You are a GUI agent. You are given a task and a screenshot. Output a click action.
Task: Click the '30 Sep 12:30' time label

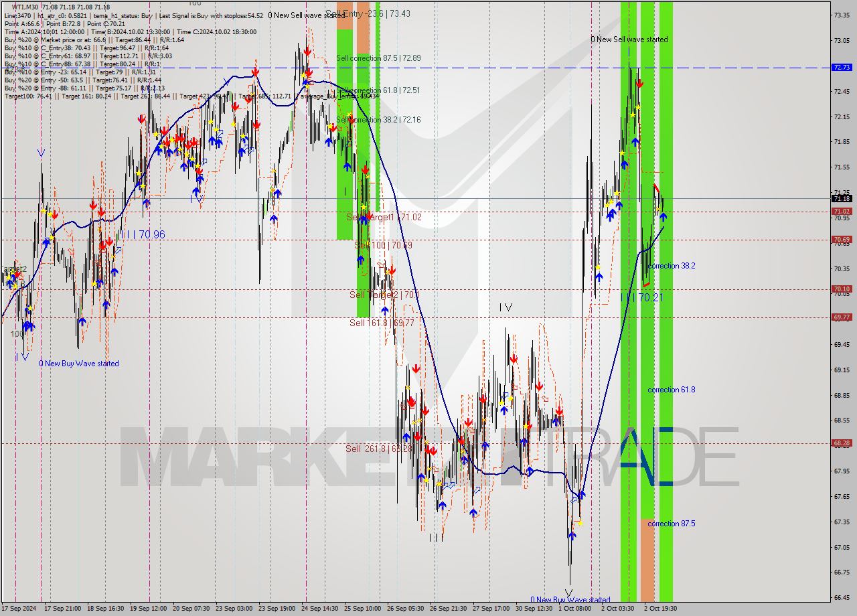(x=534, y=609)
